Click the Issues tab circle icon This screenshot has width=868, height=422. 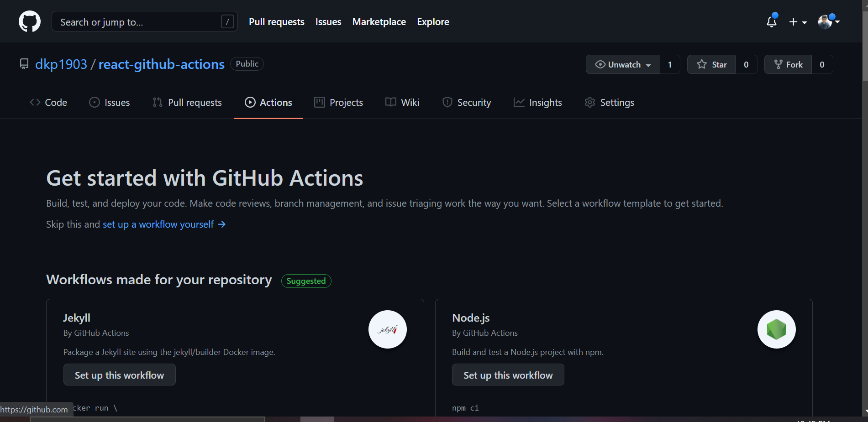coord(95,102)
